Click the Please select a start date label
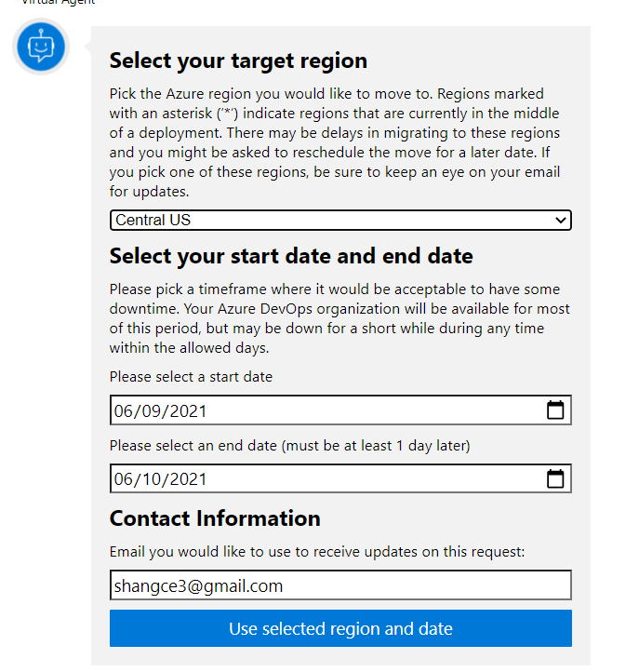Image resolution: width=639 pixels, height=672 pixels. point(191,377)
